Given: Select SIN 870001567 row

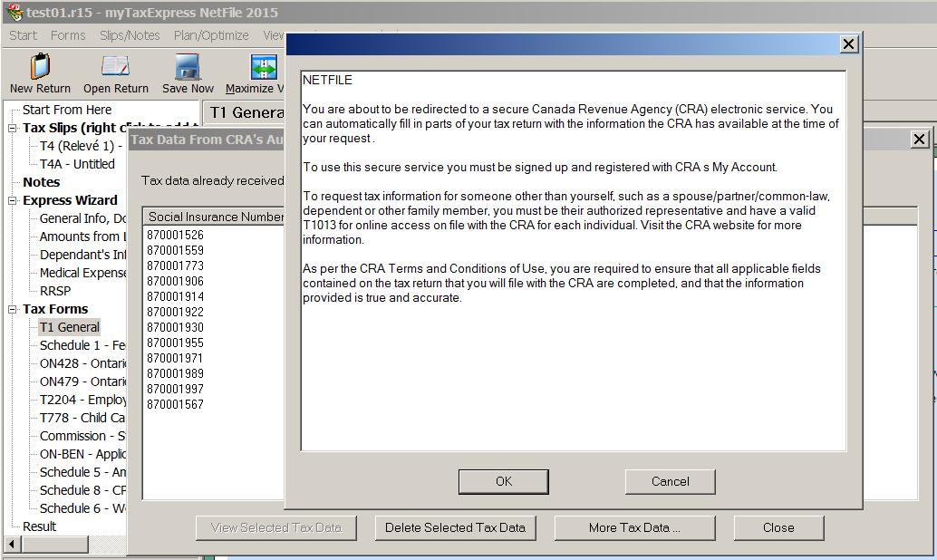Looking at the screenshot, I should [x=175, y=405].
